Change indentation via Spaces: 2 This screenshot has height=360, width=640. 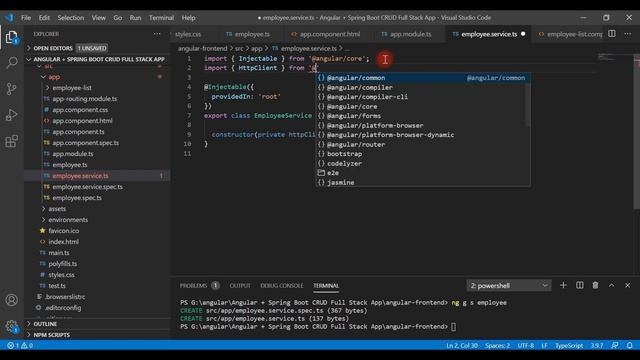[x=497, y=346]
